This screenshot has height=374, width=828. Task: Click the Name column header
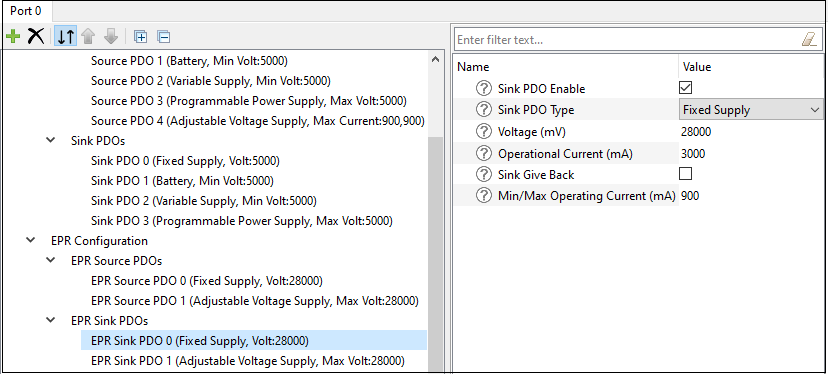[473, 67]
